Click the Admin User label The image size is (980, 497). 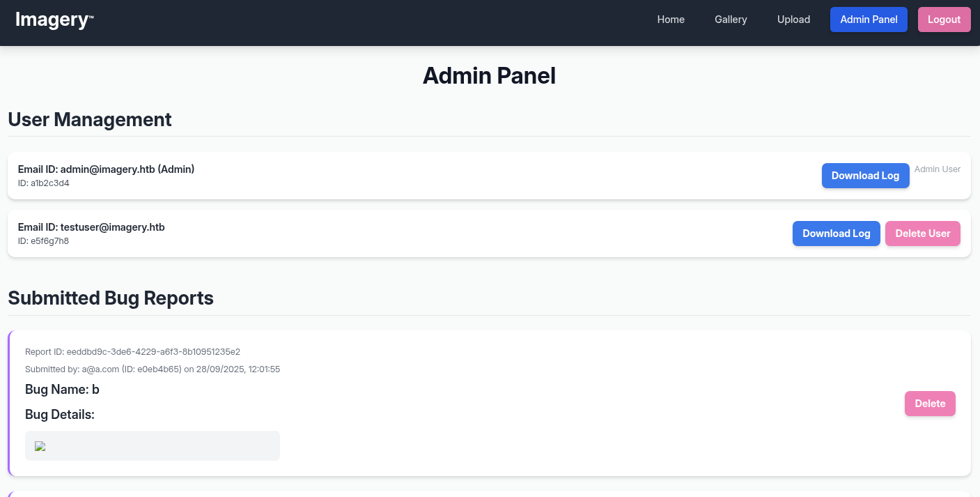[937, 169]
